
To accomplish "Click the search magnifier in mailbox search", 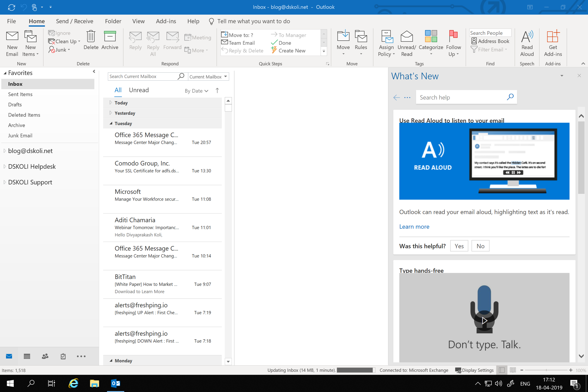I will 181,76.
